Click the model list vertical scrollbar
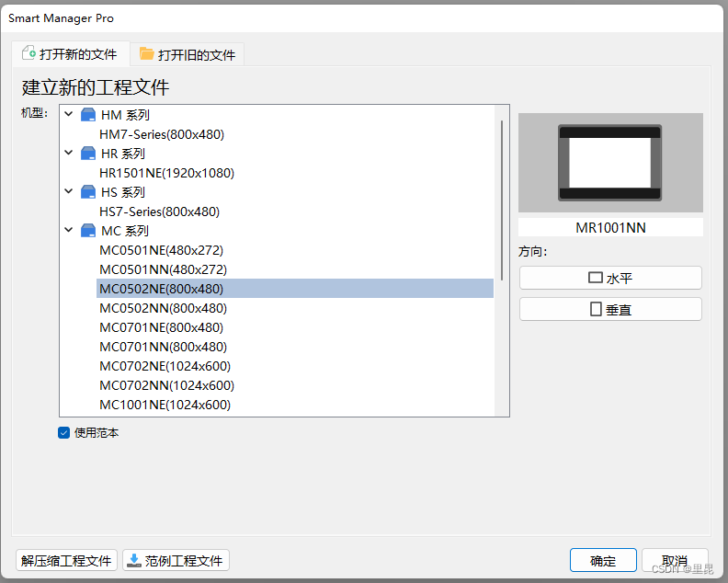This screenshot has width=728, height=583. tap(502, 200)
